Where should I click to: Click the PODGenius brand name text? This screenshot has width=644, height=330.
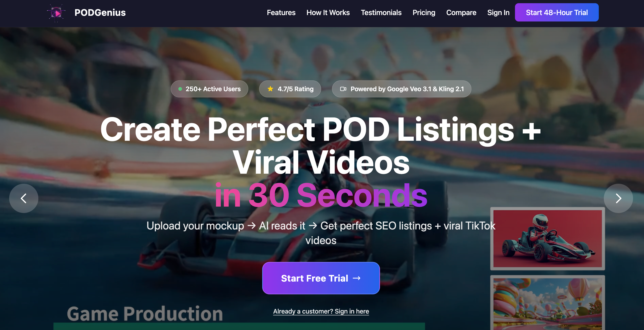pos(100,13)
